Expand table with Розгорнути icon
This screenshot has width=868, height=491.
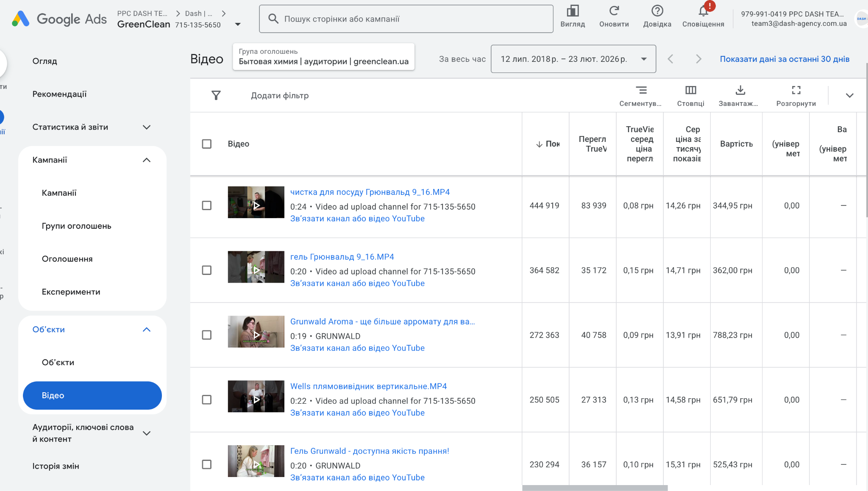(x=796, y=90)
